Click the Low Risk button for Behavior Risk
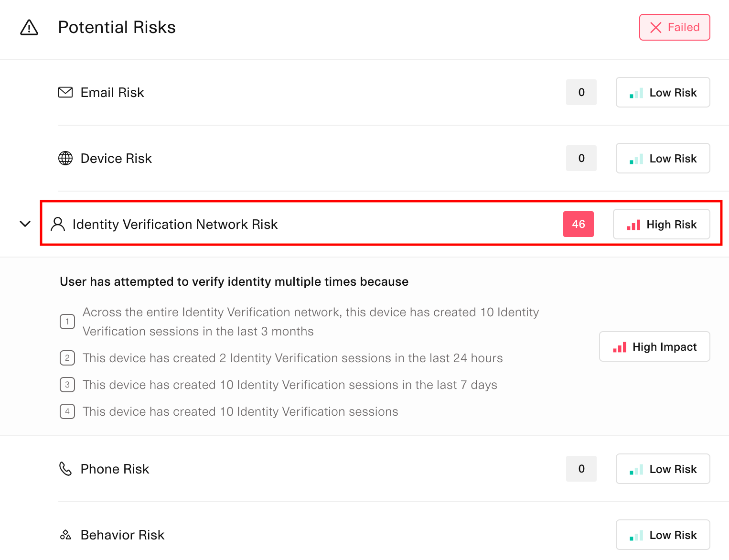729x560 pixels. (663, 535)
